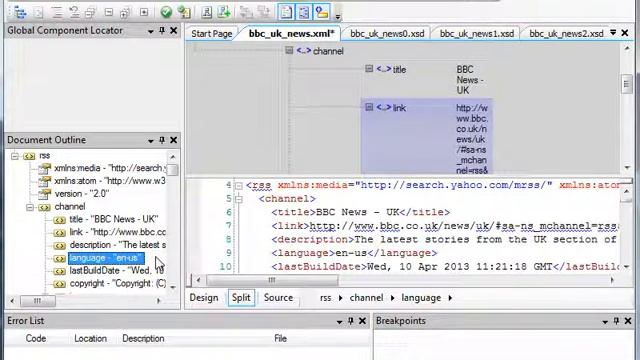
Task: Open the bbc_uk_news2.xsd tab
Action: pyautogui.click(x=566, y=33)
